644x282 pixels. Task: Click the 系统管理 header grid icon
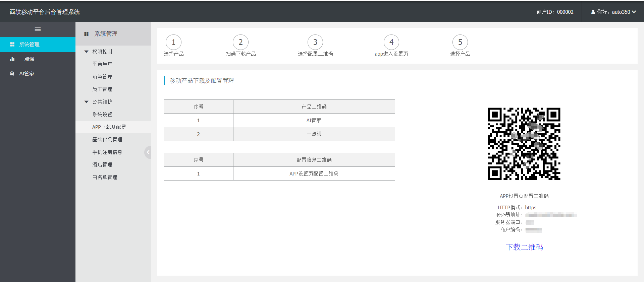pos(86,34)
